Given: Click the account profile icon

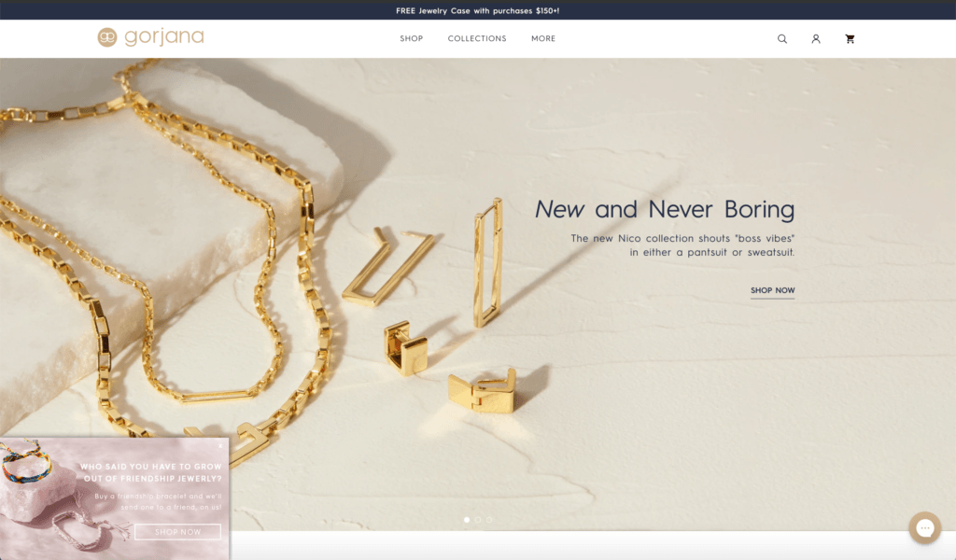Looking at the screenshot, I should (x=816, y=39).
